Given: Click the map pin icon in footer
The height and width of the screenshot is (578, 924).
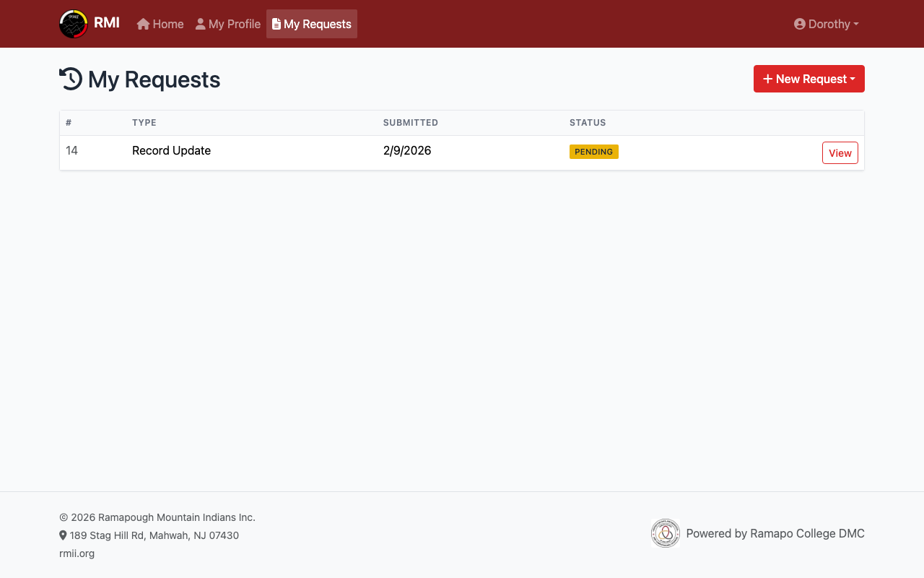Looking at the screenshot, I should click(x=63, y=535).
